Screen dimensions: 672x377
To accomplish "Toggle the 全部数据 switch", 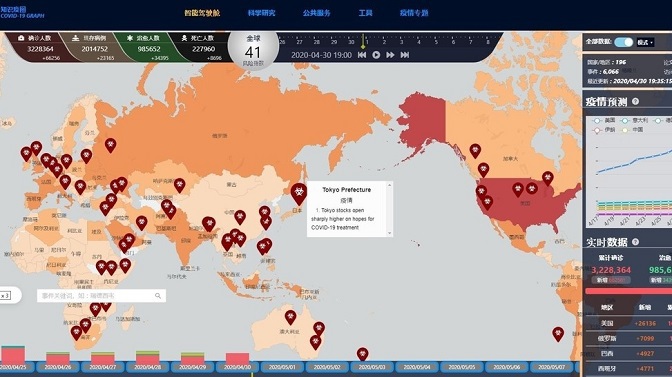I will pyautogui.click(x=623, y=42).
